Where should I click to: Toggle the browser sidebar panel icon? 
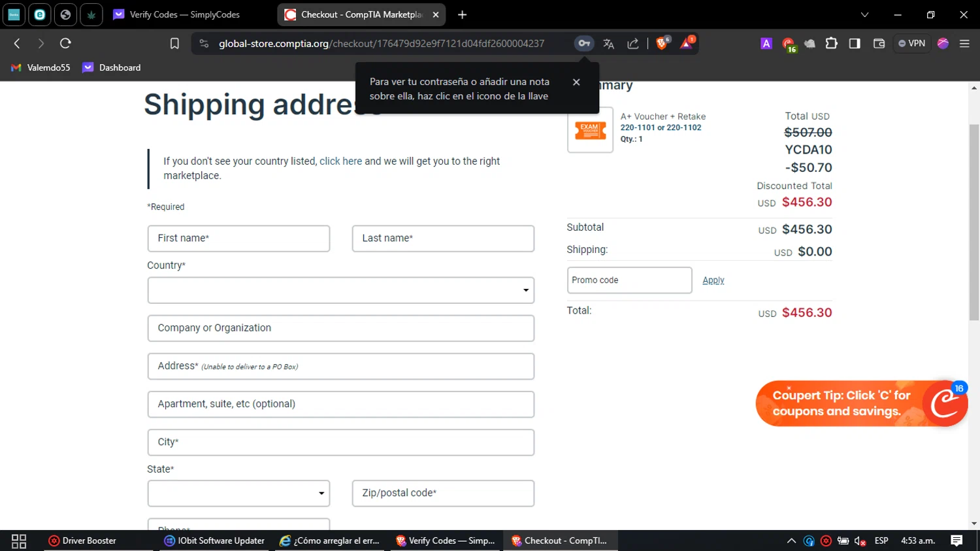coord(855,43)
